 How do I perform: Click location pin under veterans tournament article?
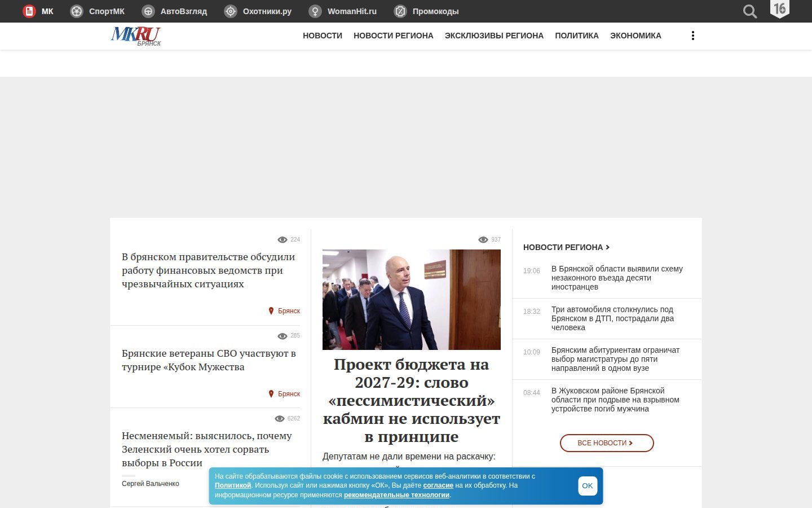pyautogui.click(x=271, y=394)
